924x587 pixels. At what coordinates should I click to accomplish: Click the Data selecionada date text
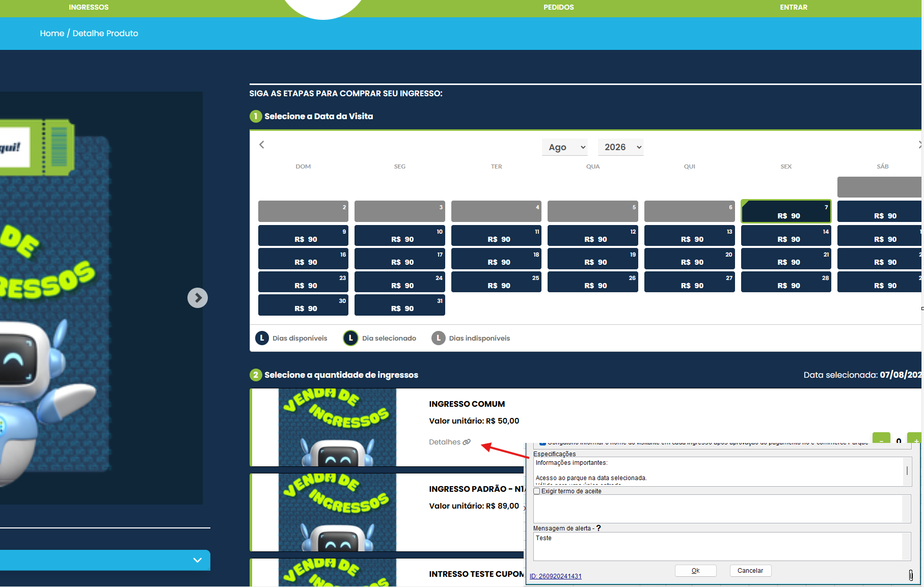[x=901, y=375]
